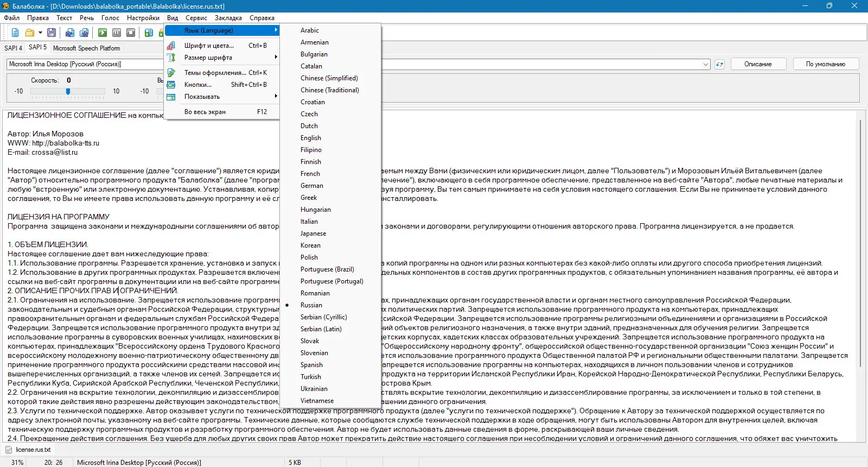Select Arabic from the language list
Screen dimensions: 868x467
pyautogui.click(x=330, y=30)
